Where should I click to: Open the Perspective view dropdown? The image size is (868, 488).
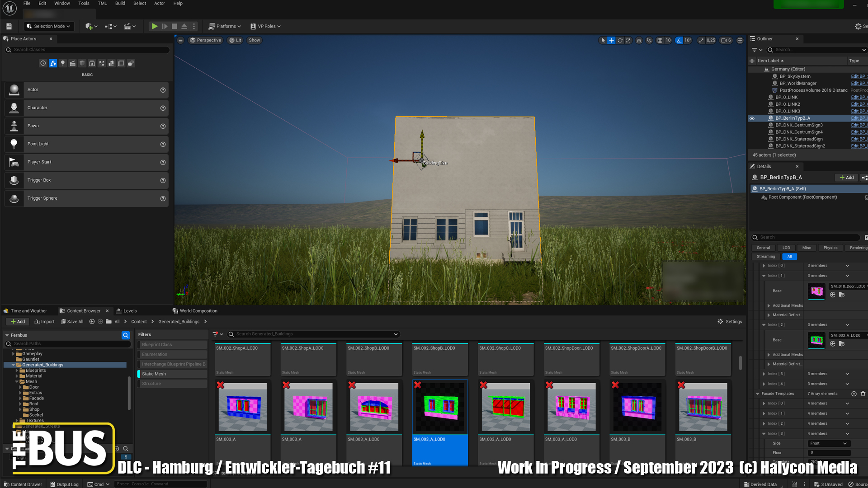206,40
